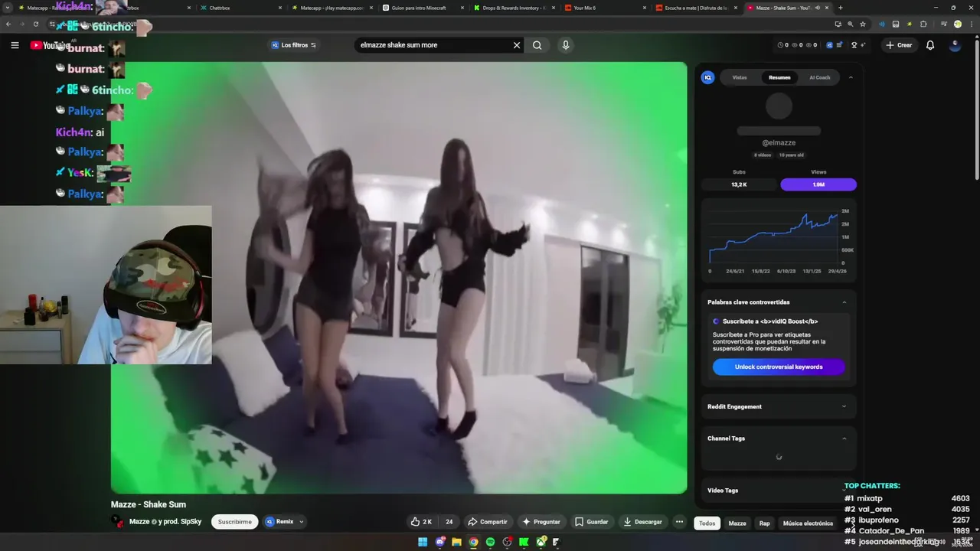
Task: Open Drops & Rewards Inventory tab
Action: point(514,8)
